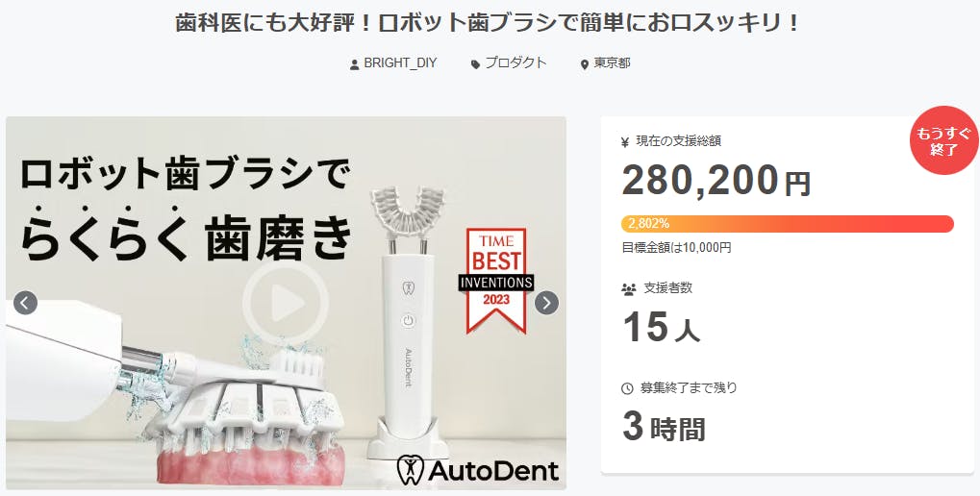Click the clock icon beside 募集終了まで残り
This screenshot has width=980, height=496.
(627, 388)
